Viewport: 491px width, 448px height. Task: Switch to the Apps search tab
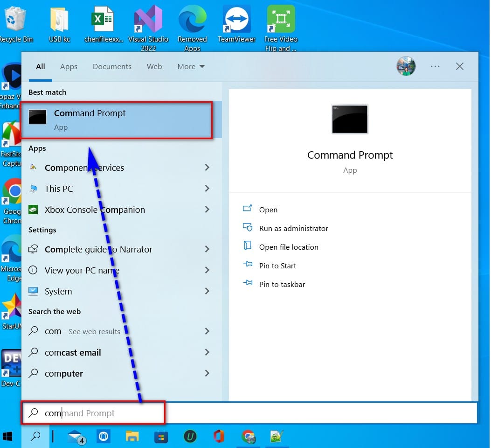69,66
